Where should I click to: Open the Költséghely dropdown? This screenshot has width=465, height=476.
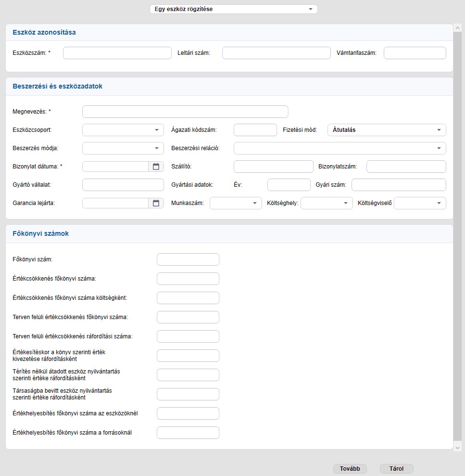point(327,203)
